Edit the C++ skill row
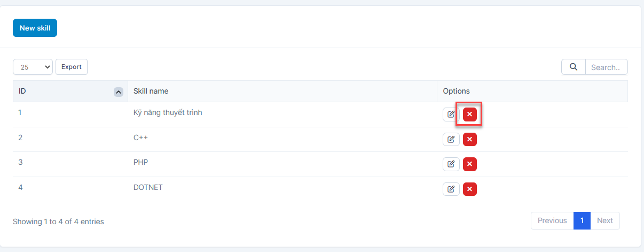 [x=451, y=139]
